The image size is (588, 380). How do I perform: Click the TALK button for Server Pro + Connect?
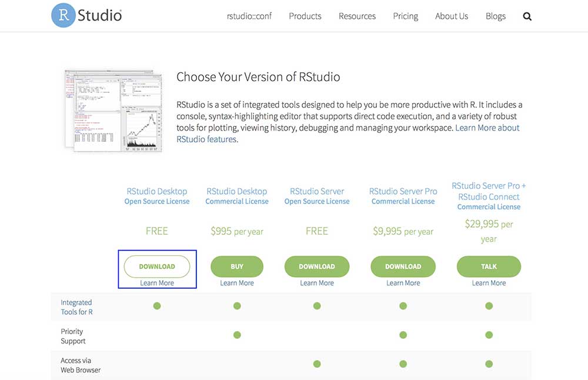pos(489,266)
